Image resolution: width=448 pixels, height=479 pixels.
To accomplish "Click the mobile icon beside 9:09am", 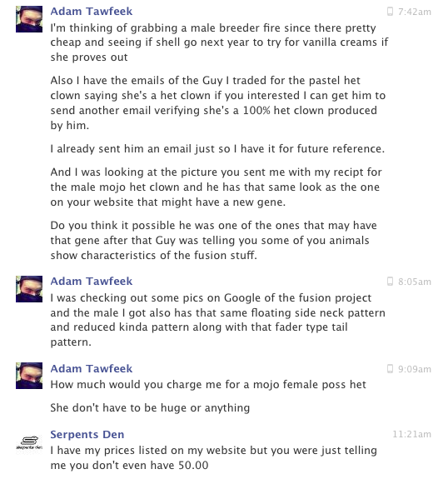I will pos(390,369).
